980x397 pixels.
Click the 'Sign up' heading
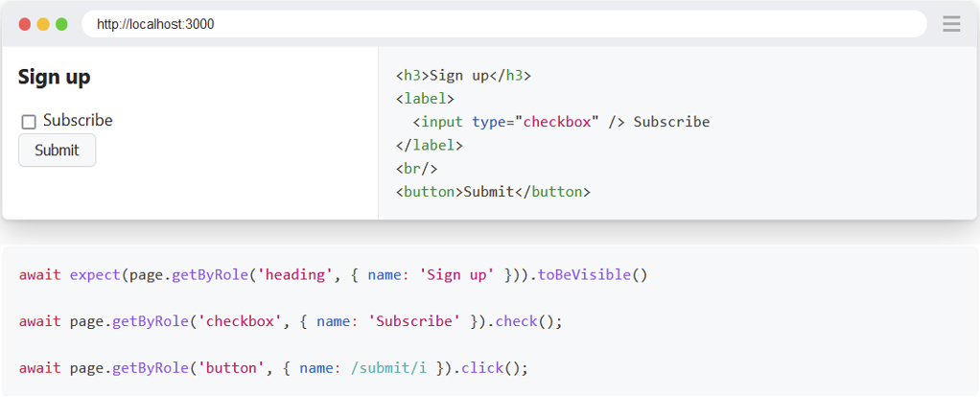tap(55, 78)
